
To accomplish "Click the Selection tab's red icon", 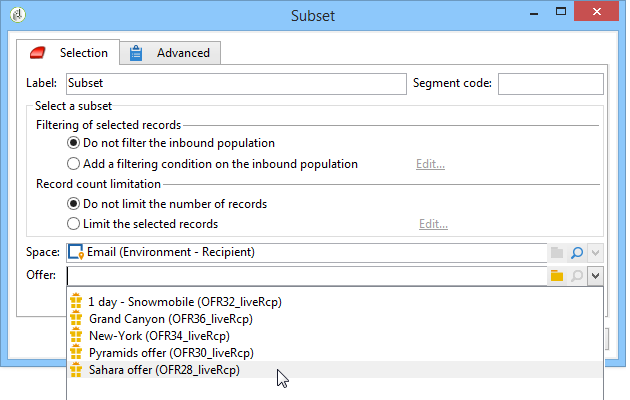I will (39, 53).
